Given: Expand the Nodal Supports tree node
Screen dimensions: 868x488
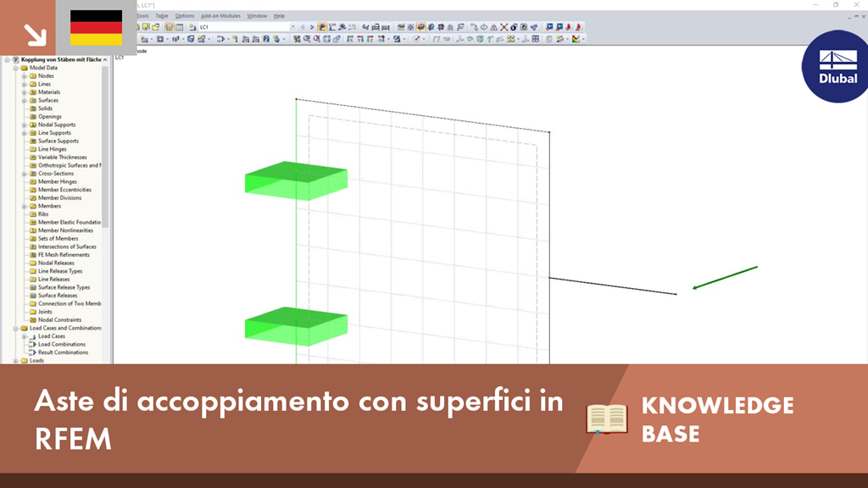Looking at the screenshot, I should (25, 125).
